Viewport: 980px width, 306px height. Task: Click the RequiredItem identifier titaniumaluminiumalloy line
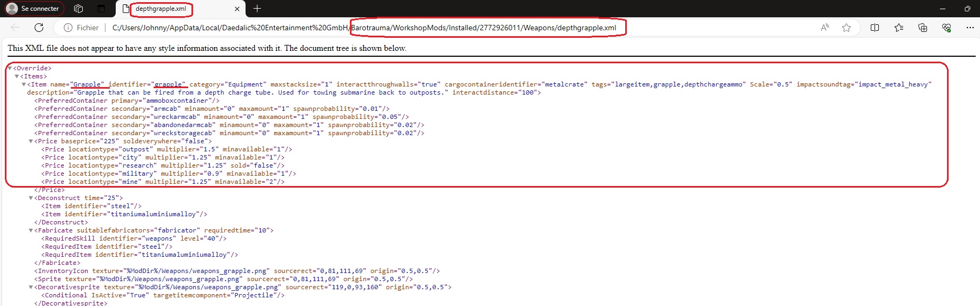tap(140, 255)
